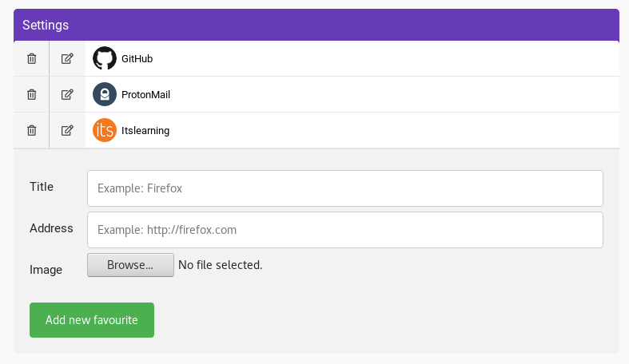Click the Address field label
Screen dimensions: 629x364
(x=51, y=228)
